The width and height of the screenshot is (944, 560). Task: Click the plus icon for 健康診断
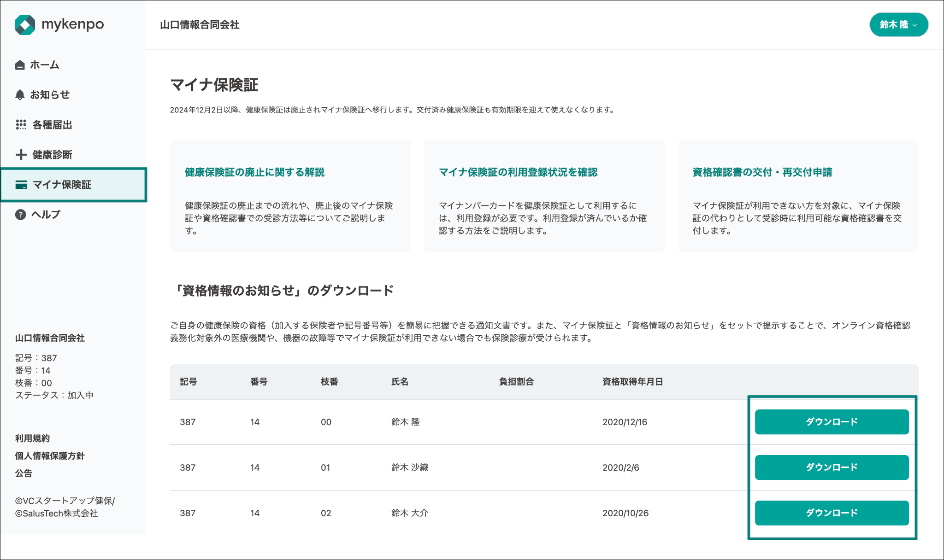[21, 155]
